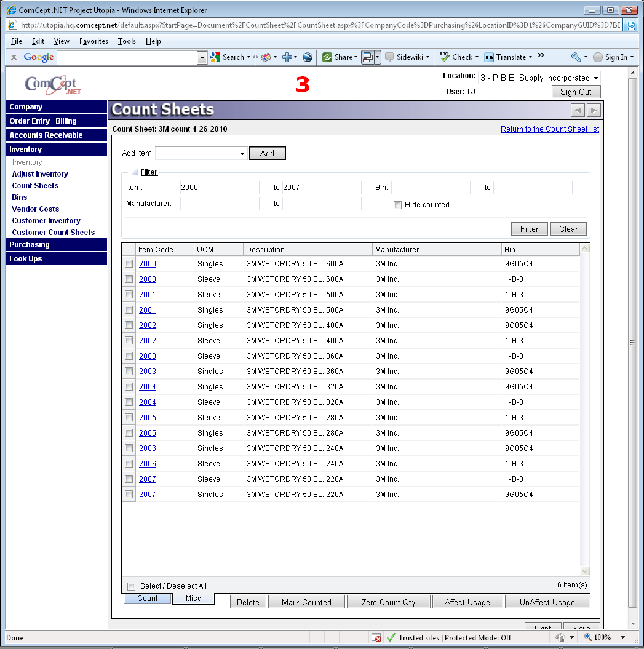Expand the Add Item combo box
Screen dimensions: 644x649
[x=242, y=154]
